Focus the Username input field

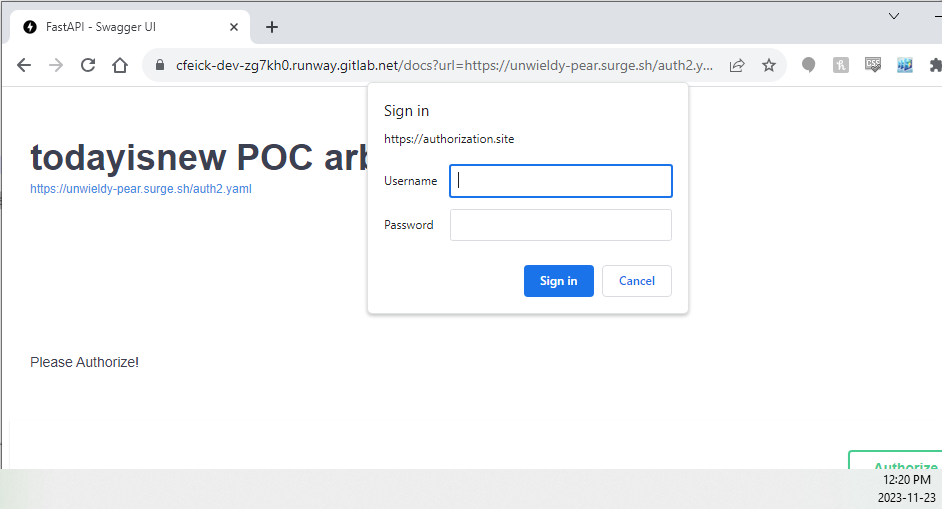(561, 181)
